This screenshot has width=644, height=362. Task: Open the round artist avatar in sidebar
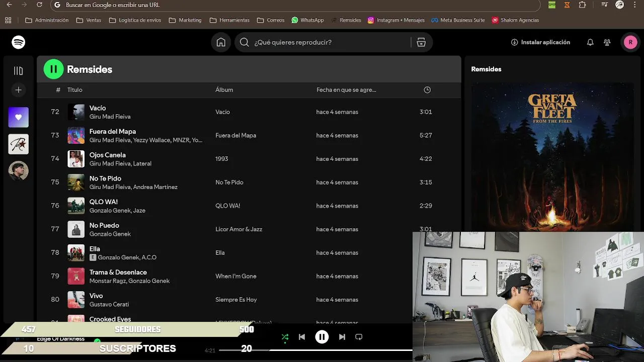click(x=19, y=171)
